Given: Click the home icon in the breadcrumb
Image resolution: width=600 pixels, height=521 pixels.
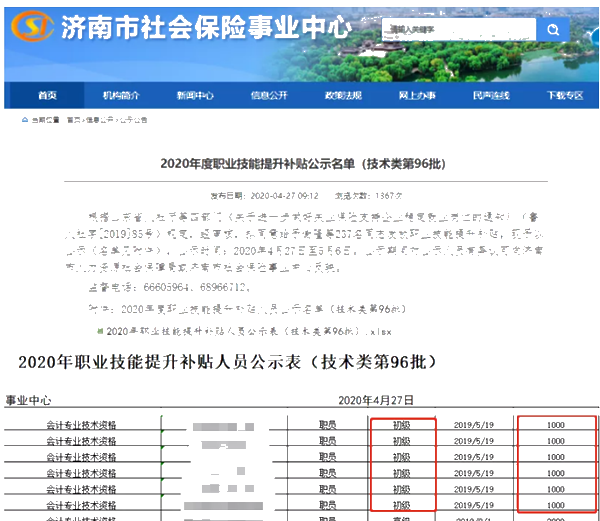Looking at the screenshot, I should coord(25,120).
